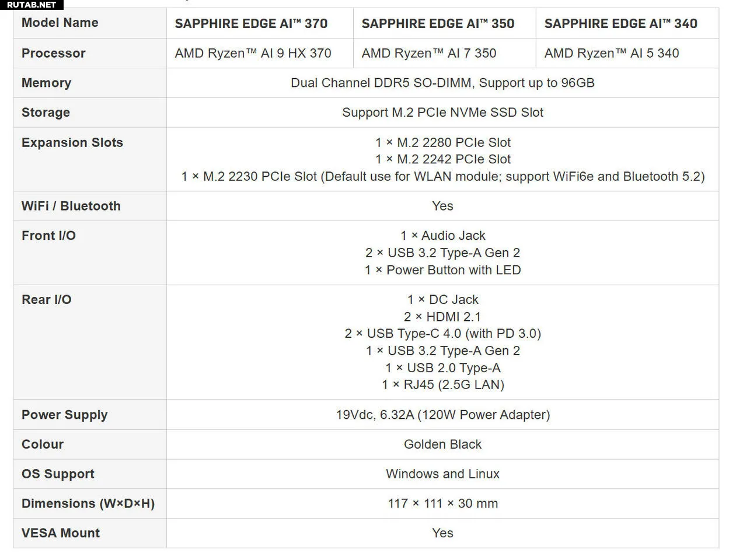The width and height of the screenshot is (736, 560).
Task: Click the 117 × 111 × 30 mm dimensions value
Action: pos(442,503)
